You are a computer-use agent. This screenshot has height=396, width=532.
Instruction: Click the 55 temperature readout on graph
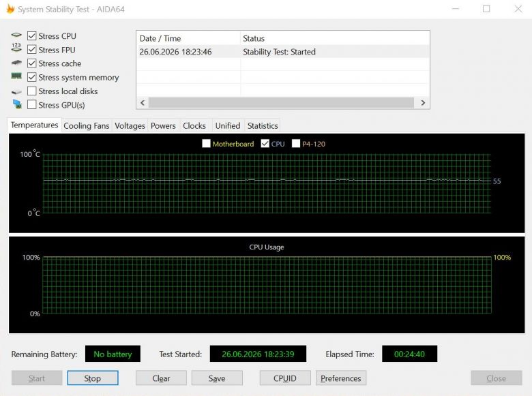tap(497, 181)
